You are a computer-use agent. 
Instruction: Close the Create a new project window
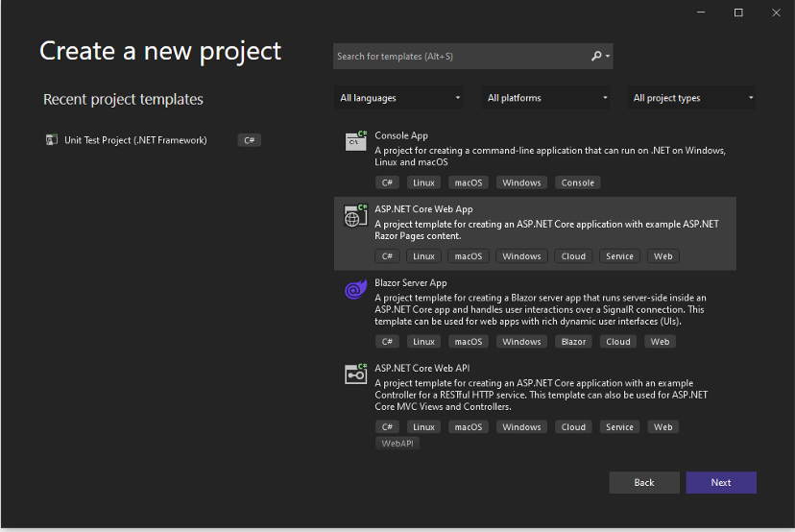776,12
